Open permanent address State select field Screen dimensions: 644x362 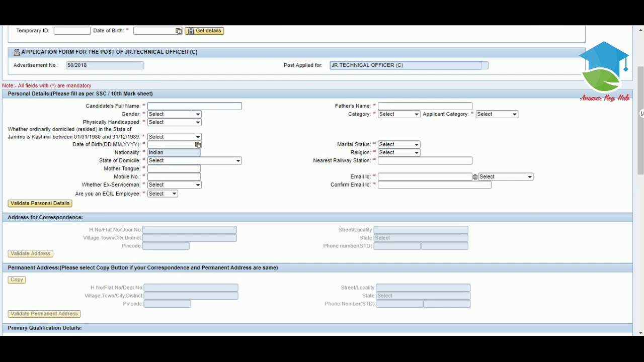(x=423, y=296)
